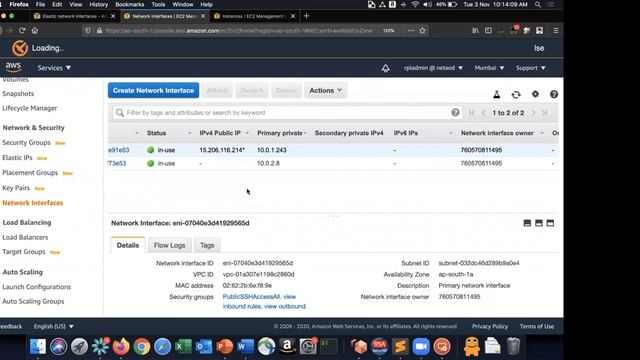640x360 pixels.
Task: Bookmark this page with star icon
Action: pos(422,30)
